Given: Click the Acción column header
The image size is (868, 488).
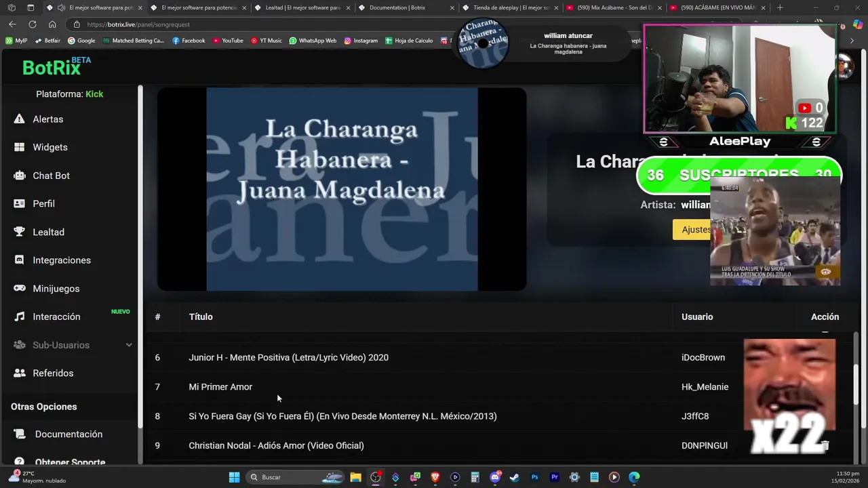Looking at the screenshot, I should tap(825, 317).
